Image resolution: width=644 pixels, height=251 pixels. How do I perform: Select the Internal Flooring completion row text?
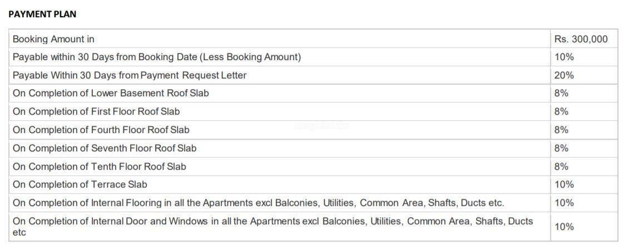click(x=258, y=203)
